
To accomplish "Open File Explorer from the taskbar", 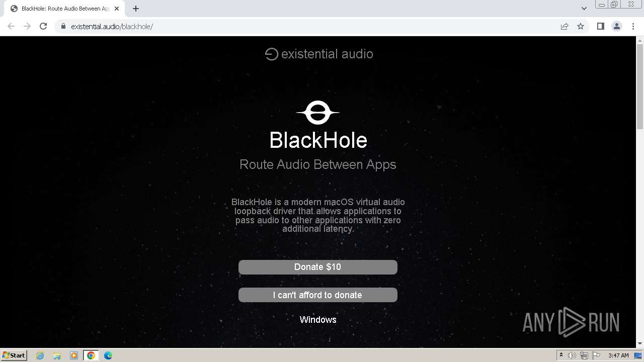I will pyautogui.click(x=57, y=355).
